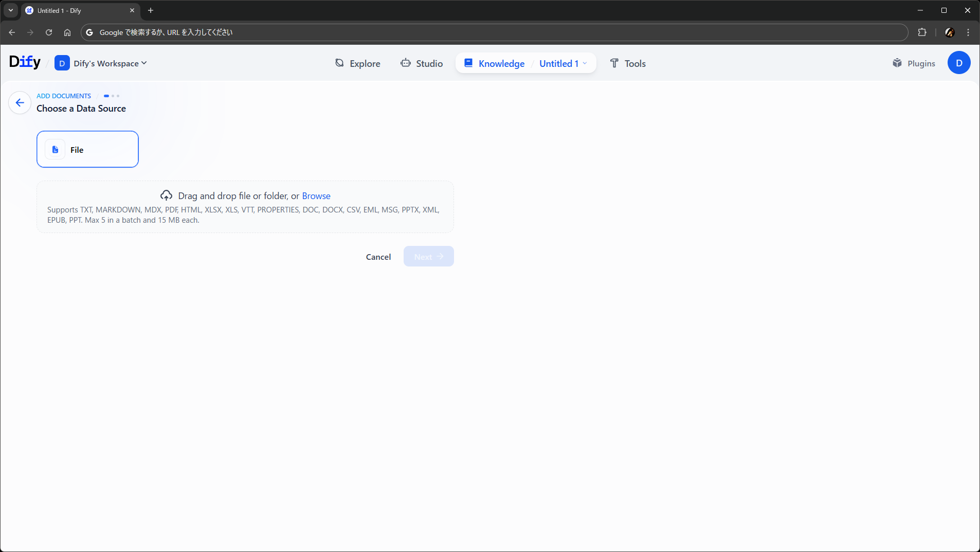Open the Tools tab

click(628, 63)
